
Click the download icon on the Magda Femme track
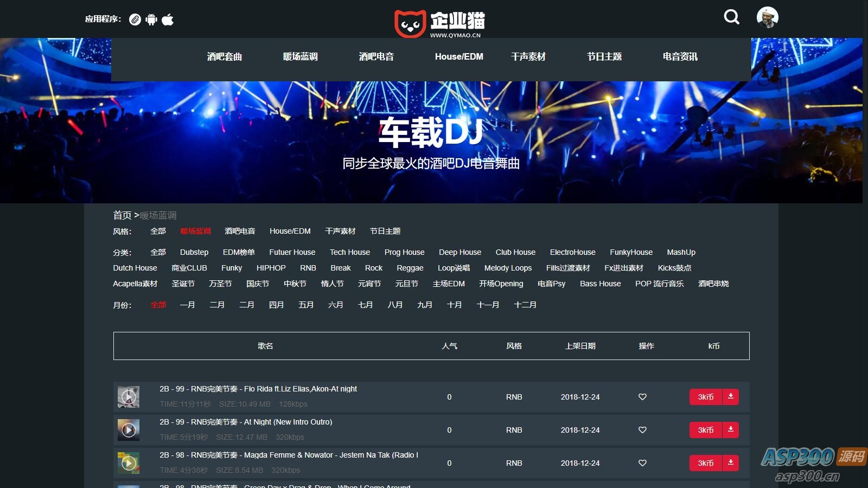(731, 463)
